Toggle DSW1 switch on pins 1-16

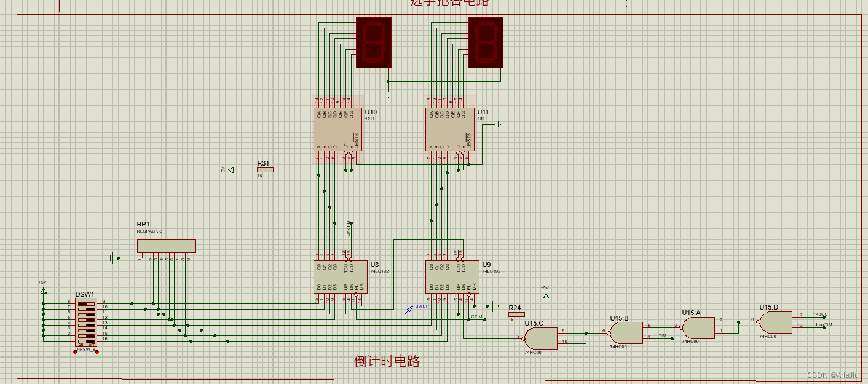86,342
